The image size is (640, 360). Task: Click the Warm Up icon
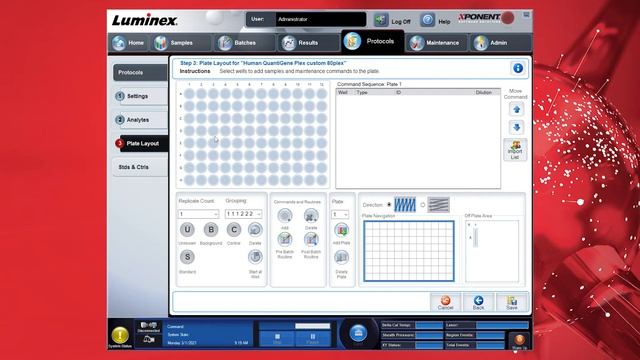pos(519,341)
